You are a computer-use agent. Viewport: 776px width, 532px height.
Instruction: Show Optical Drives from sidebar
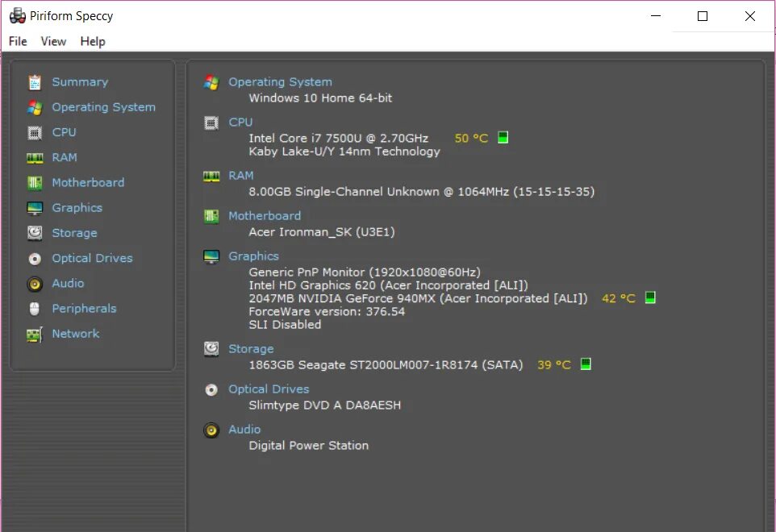click(92, 259)
